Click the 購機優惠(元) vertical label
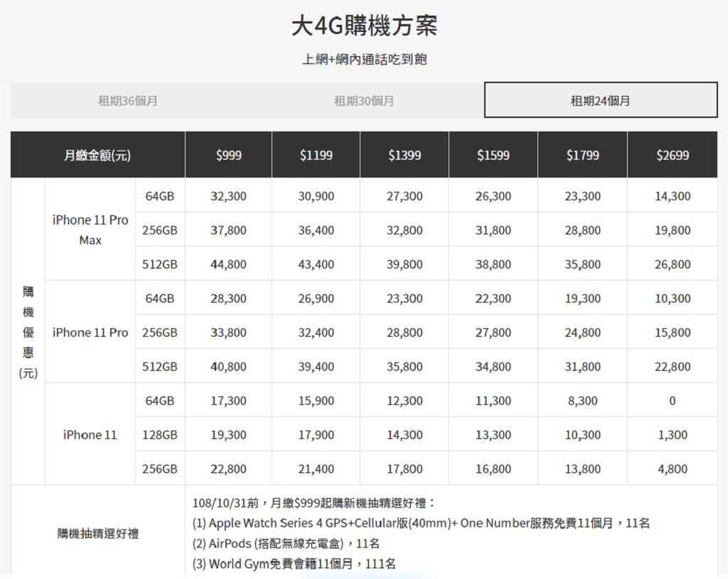The image size is (728, 579). tap(28, 332)
